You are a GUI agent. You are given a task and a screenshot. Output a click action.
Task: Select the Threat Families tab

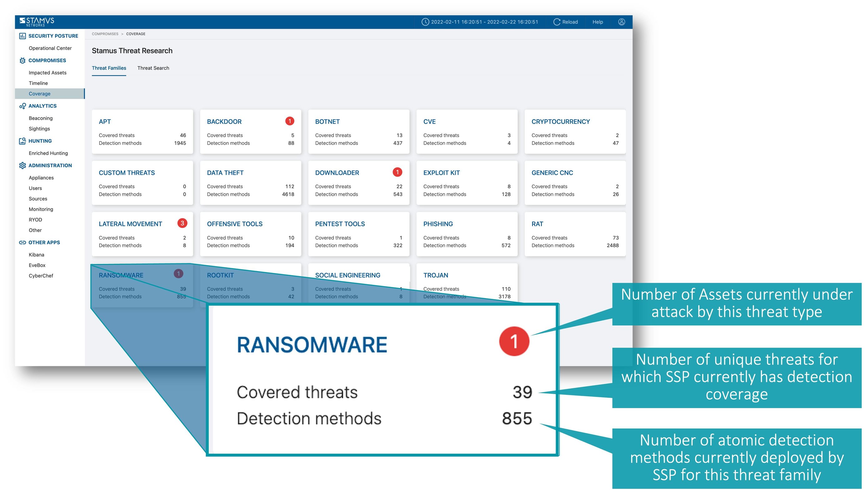tap(109, 68)
